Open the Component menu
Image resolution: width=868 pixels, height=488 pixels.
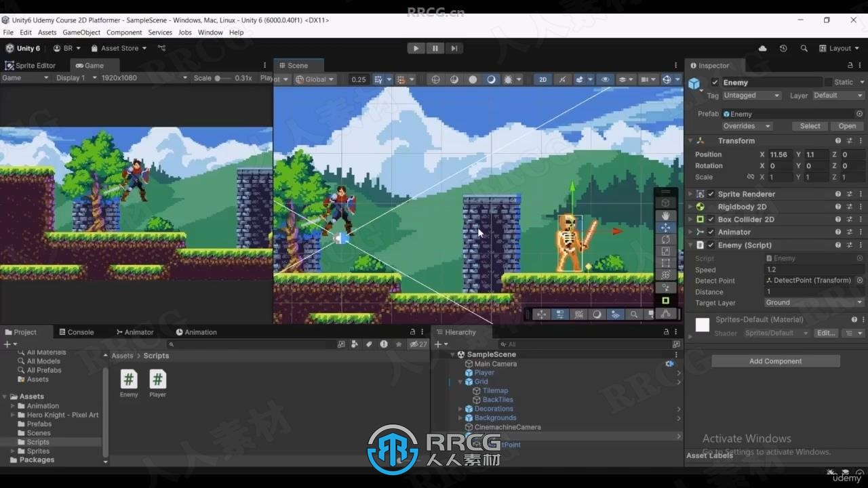coord(124,33)
